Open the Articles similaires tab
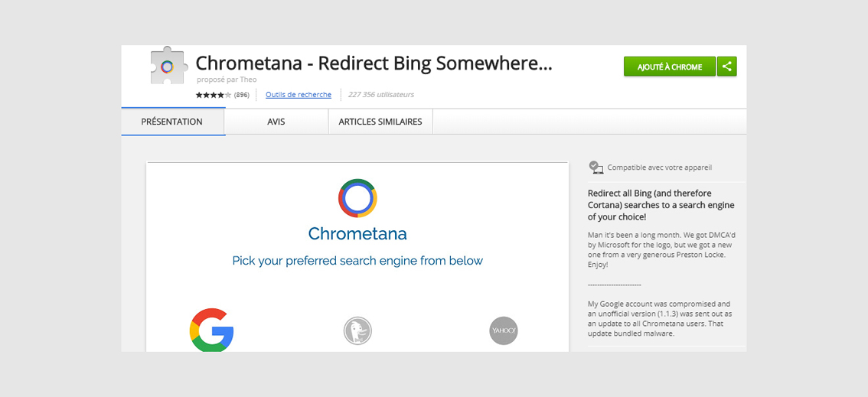 pyautogui.click(x=380, y=122)
